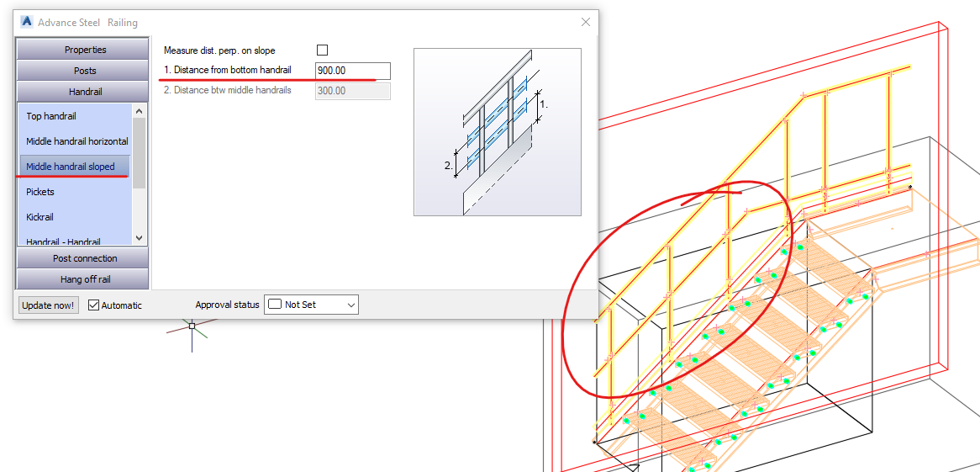Click the '2. Distance btw middle handrails' label
The image size is (980, 472).
tap(228, 90)
